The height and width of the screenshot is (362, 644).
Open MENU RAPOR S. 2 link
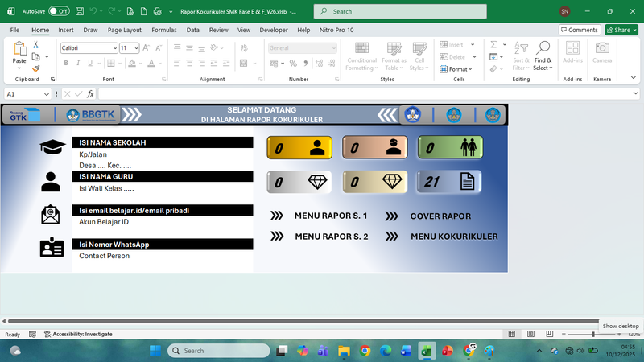pos(332,237)
